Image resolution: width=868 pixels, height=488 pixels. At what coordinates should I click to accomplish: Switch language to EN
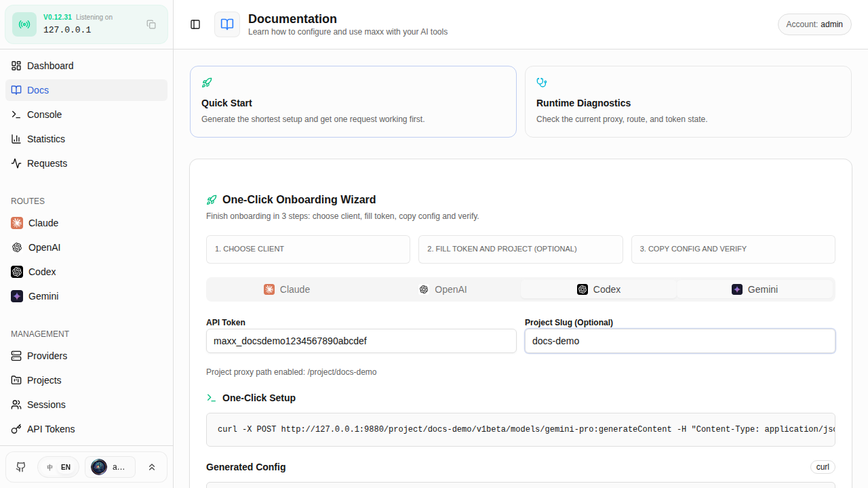pyautogui.click(x=66, y=467)
